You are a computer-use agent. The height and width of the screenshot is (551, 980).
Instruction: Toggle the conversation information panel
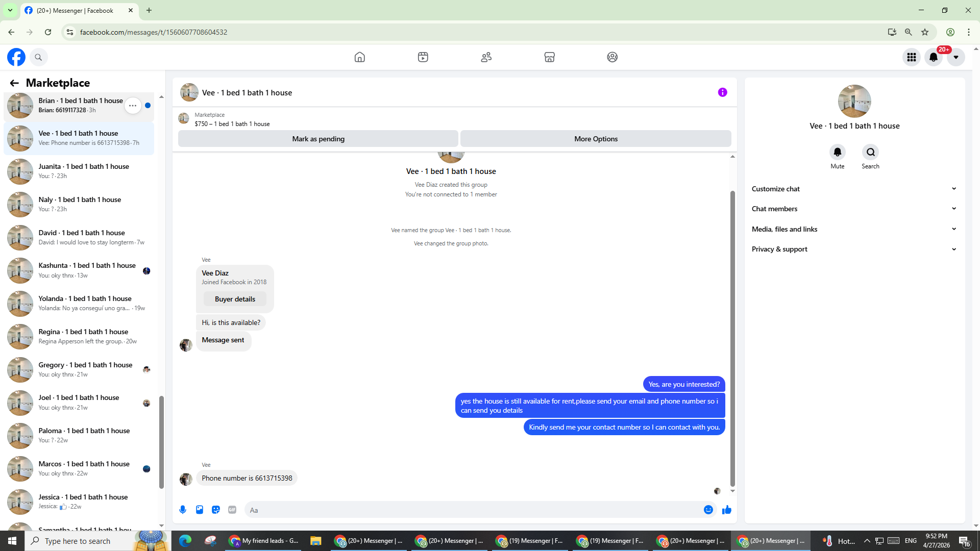click(722, 92)
